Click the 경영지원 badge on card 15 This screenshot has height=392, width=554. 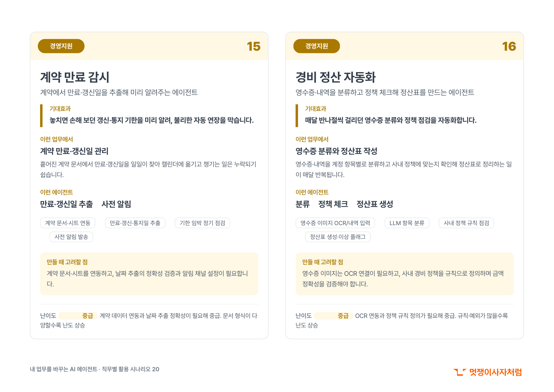tap(61, 46)
